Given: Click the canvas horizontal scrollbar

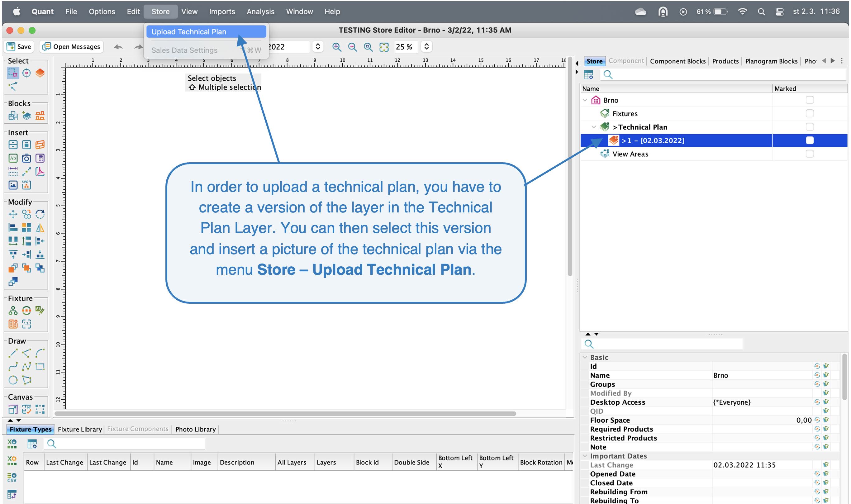Looking at the screenshot, I should click(x=285, y=414).
